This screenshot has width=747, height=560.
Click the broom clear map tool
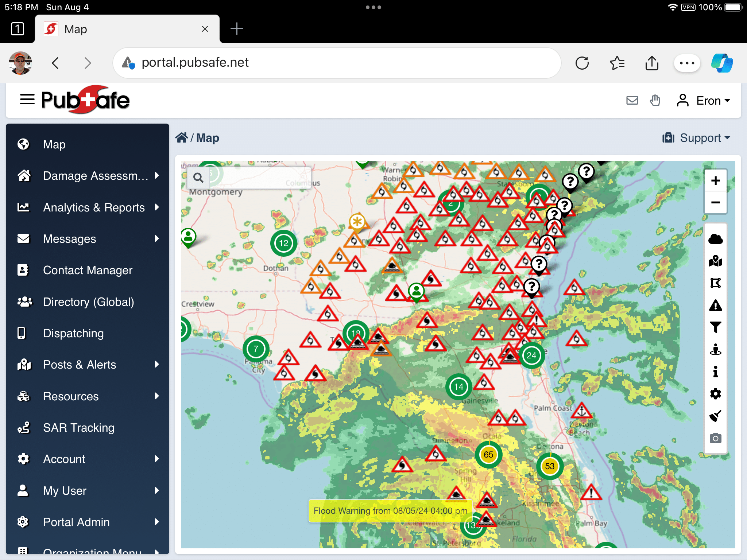[x=716, y=416]
